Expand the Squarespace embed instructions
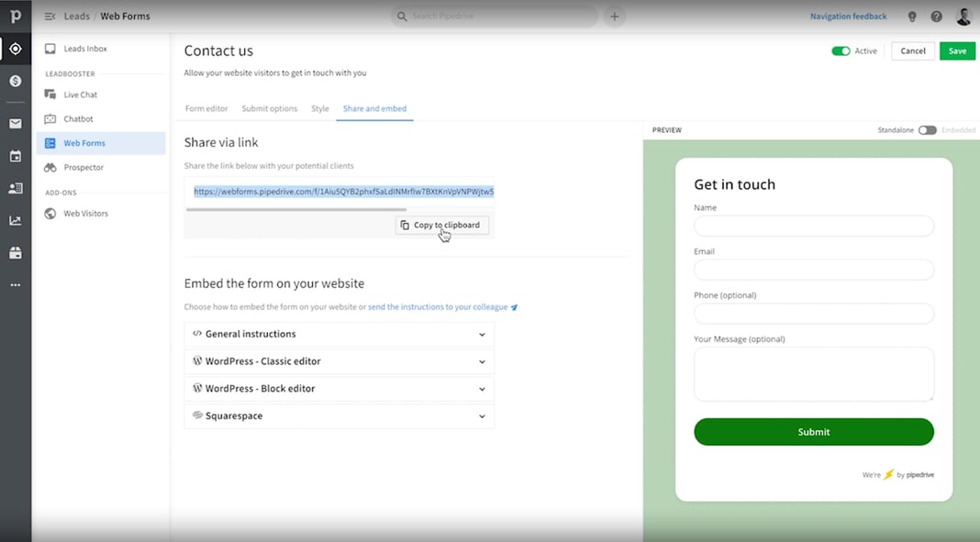Image resolution: width=980 pixels, height=542 pixels. click(x=339, y=415)
